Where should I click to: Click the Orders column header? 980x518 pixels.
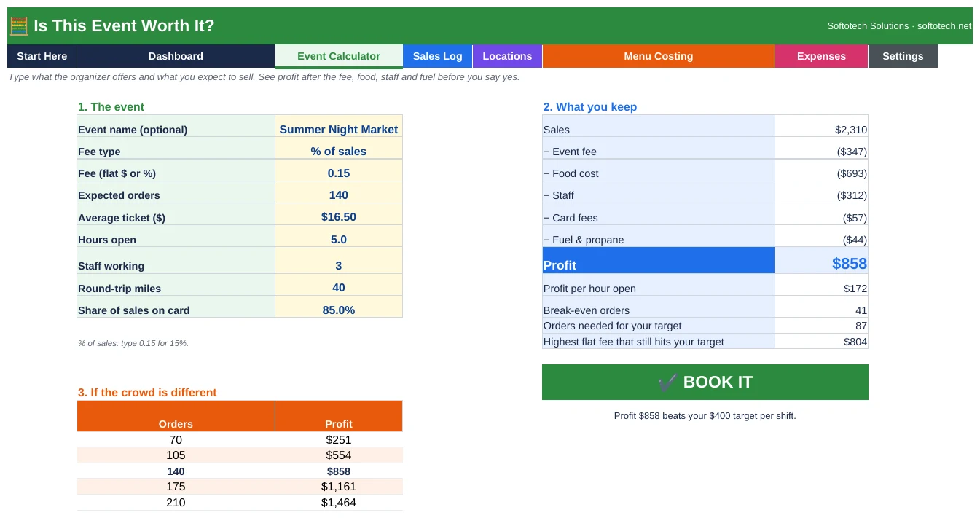coord(176,417)
